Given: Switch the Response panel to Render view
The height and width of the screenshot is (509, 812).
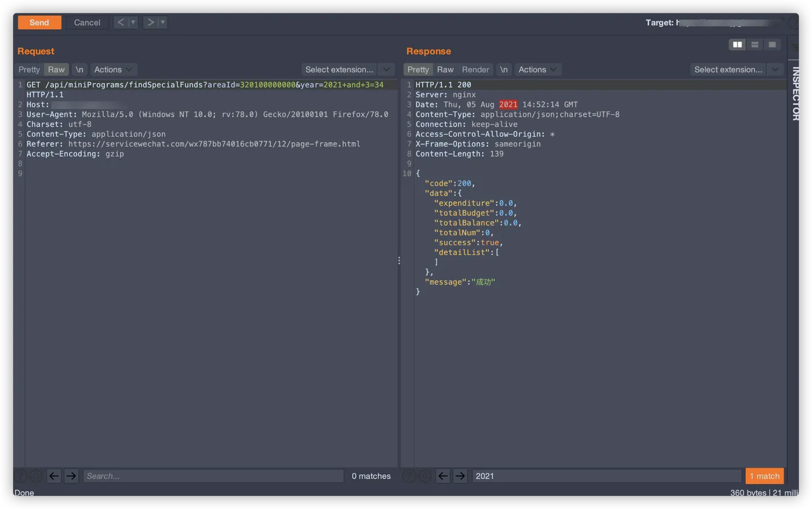Looking at the screenshot, I should tap(476, 70).
